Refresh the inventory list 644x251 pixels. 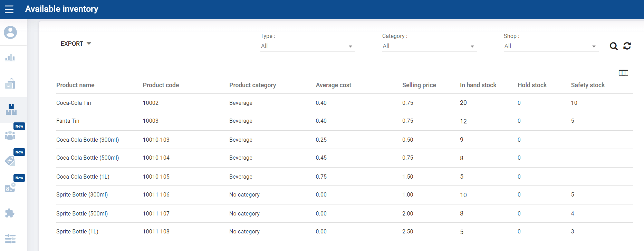tap(627, 46)
